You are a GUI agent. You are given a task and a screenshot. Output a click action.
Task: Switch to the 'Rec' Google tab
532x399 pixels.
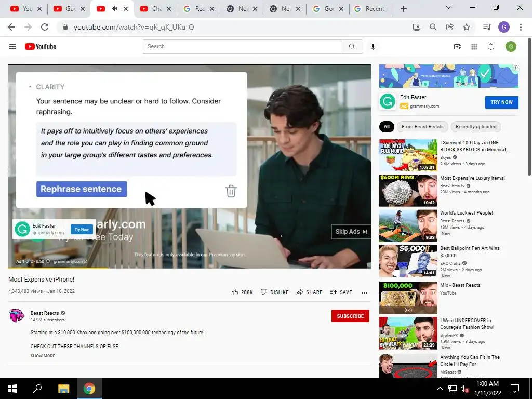pyautogui.click(x=198, y=9)
